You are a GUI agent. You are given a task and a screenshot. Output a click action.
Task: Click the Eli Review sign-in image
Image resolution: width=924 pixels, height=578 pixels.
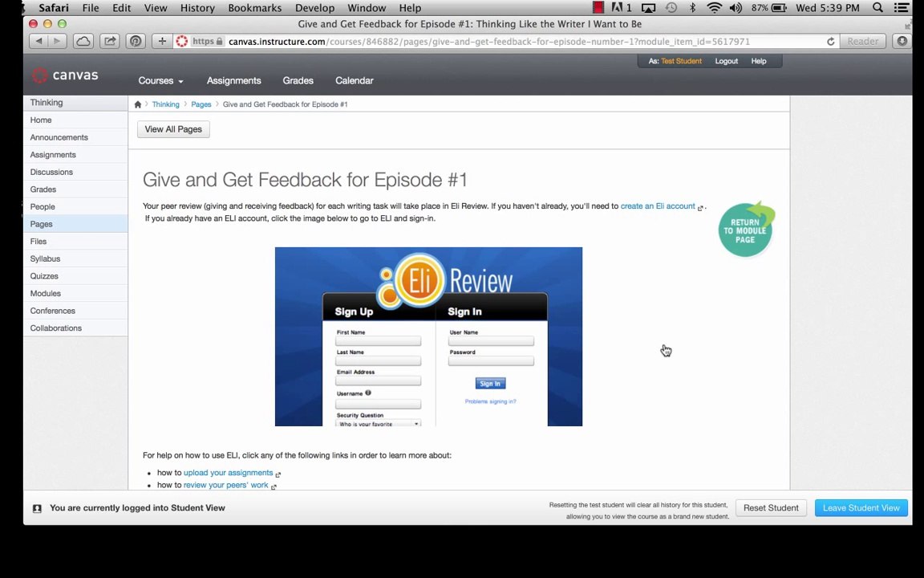click(x=428, y=337)
